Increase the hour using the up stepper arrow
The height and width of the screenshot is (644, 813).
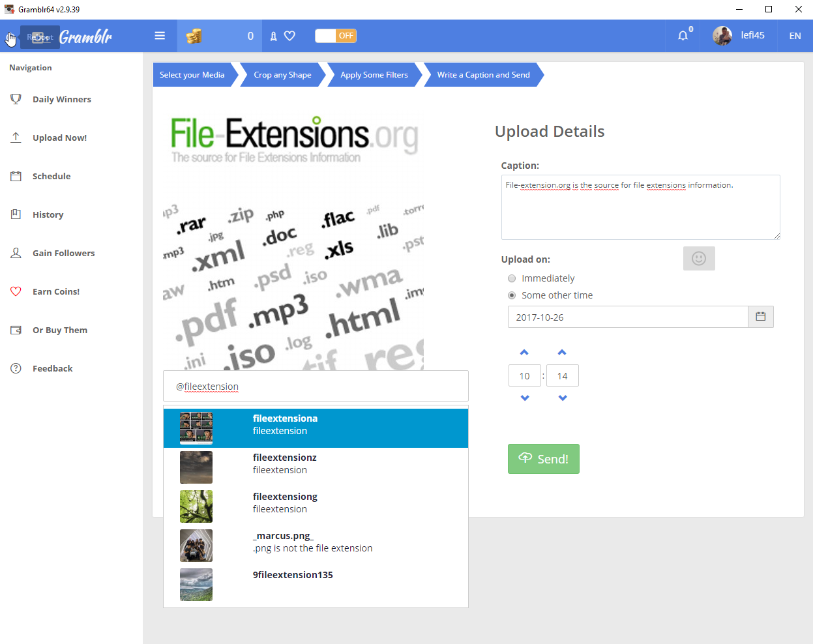[x=524, y=352]
